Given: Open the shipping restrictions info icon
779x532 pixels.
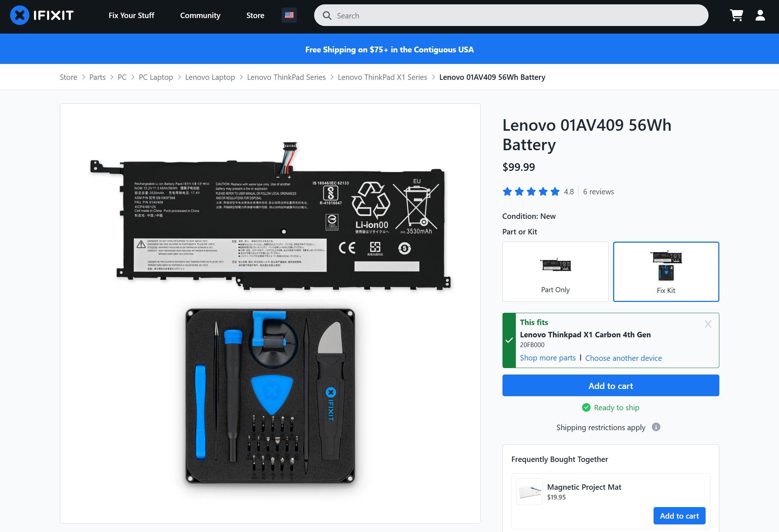Looking at the screenshot, I should point(656,427).
